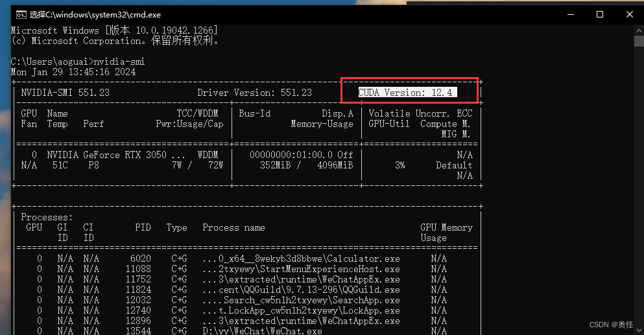Viewport: 644px width, 335px height.
Task: Click the Microsoft Corporation copyright line
Action: 115,41
